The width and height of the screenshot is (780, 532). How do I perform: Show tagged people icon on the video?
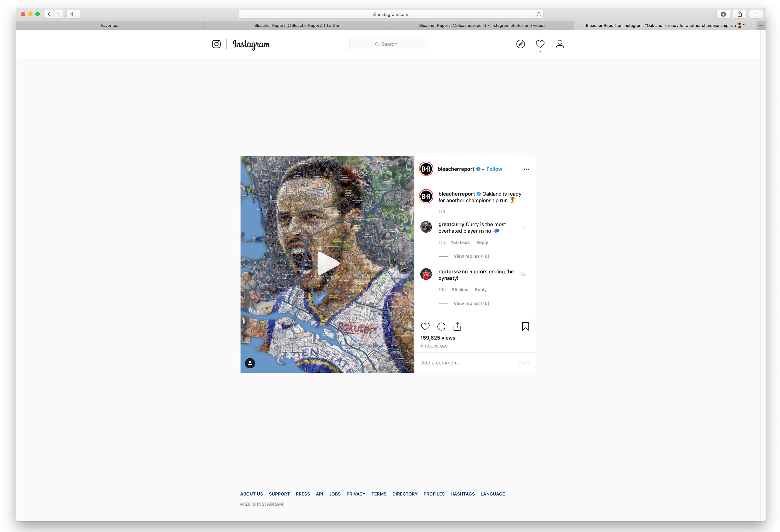[x=250, y=363]
